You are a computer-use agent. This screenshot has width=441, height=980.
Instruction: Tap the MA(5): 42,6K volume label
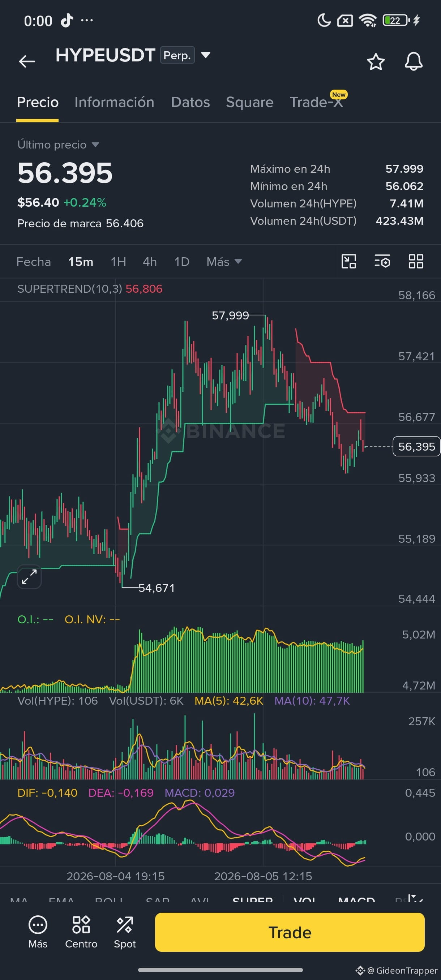tap(229, 701)
